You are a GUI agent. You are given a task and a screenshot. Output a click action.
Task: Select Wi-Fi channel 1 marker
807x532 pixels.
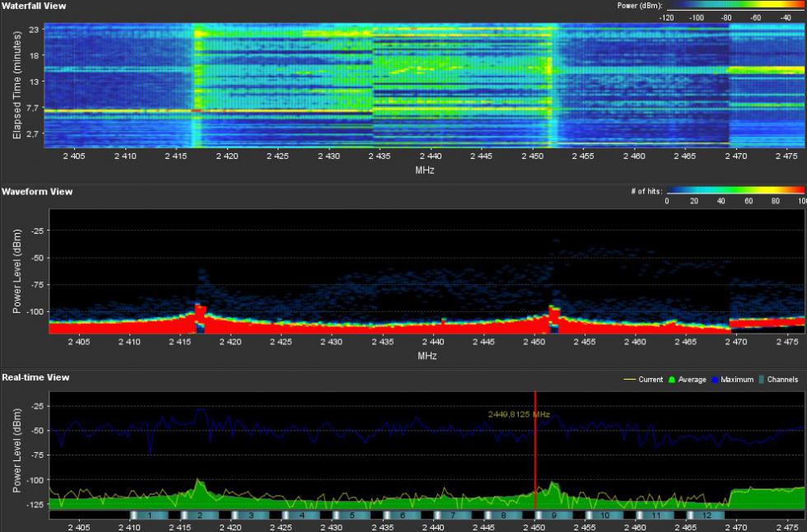[x=149, y=515]
